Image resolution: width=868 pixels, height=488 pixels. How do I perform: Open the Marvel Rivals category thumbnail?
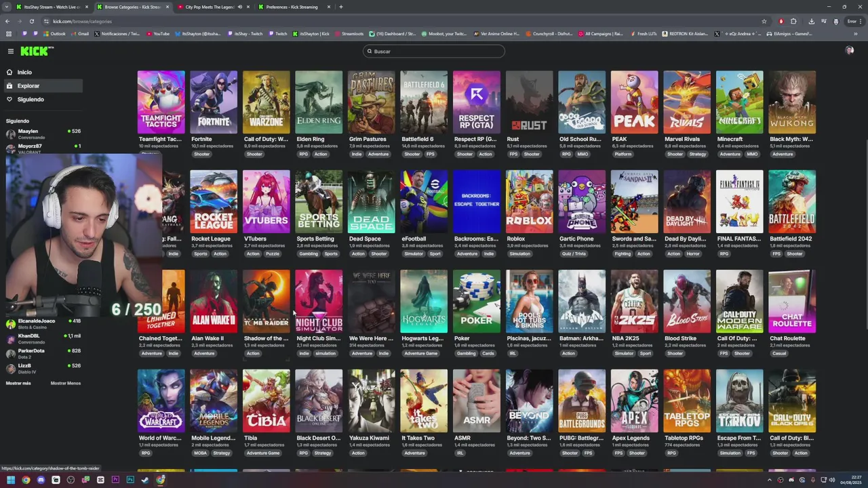pos(687,102)
